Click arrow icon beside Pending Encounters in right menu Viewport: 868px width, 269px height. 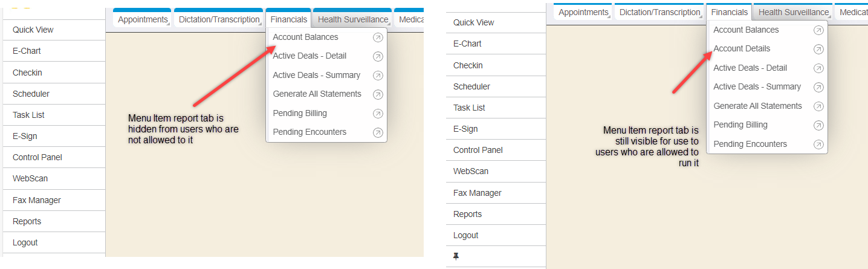pos(818,144)
